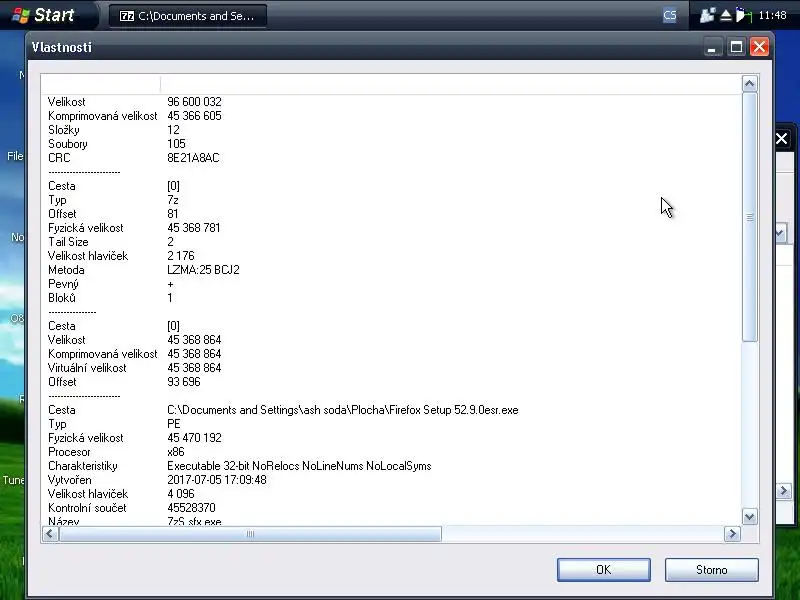Click the Velikost hlaviček value 2 176
Screen dimensions: 800x600
click(181, 256)
